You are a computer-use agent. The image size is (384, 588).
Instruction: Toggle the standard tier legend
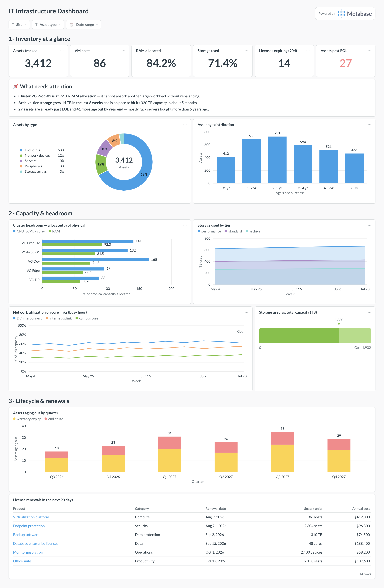click(233, 231)
